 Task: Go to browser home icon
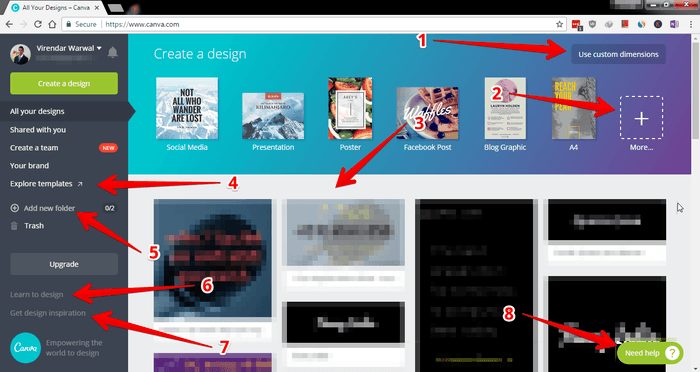[52, 24]
